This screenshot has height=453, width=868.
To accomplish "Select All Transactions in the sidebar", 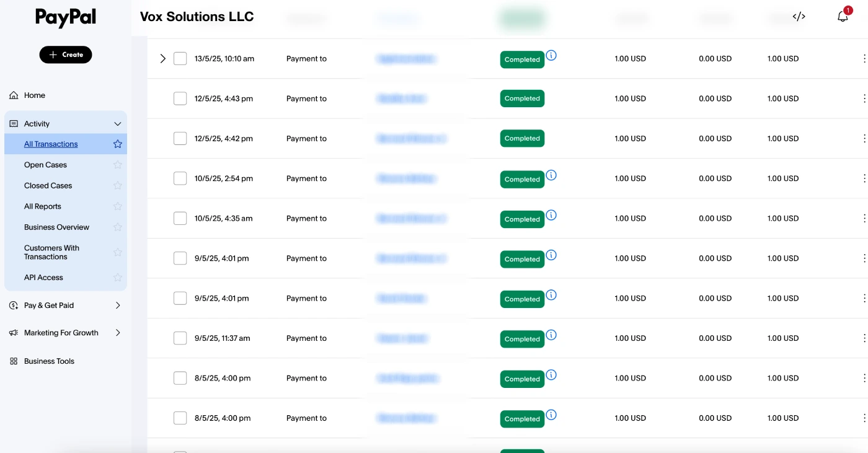I will [x=50, y=143].
